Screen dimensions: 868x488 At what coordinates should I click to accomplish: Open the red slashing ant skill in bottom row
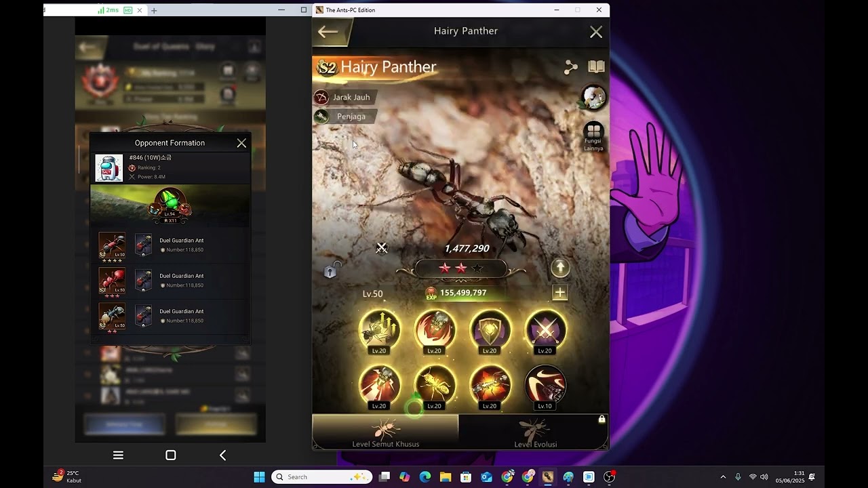pos(379,387)
